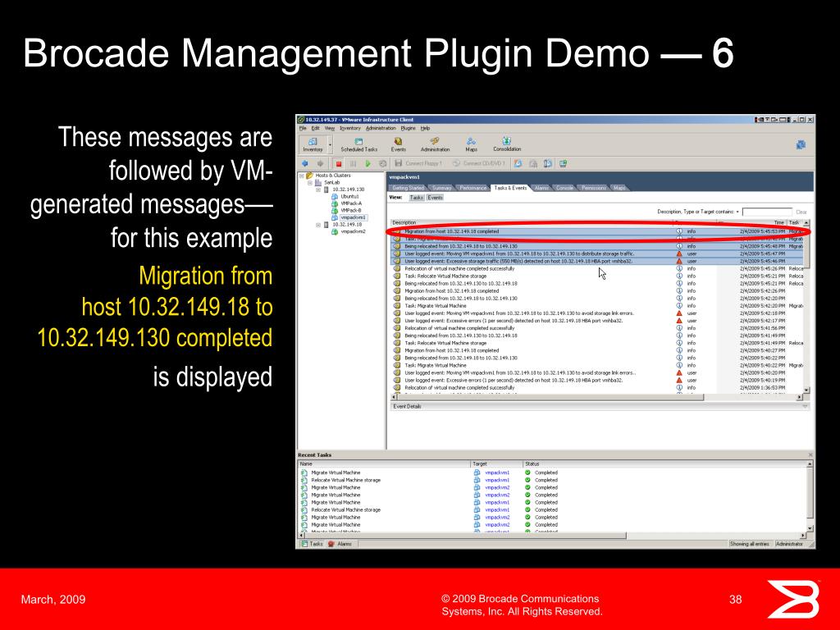Switch to the Maps tab
The image size is (840, 630).
[619, 188]
